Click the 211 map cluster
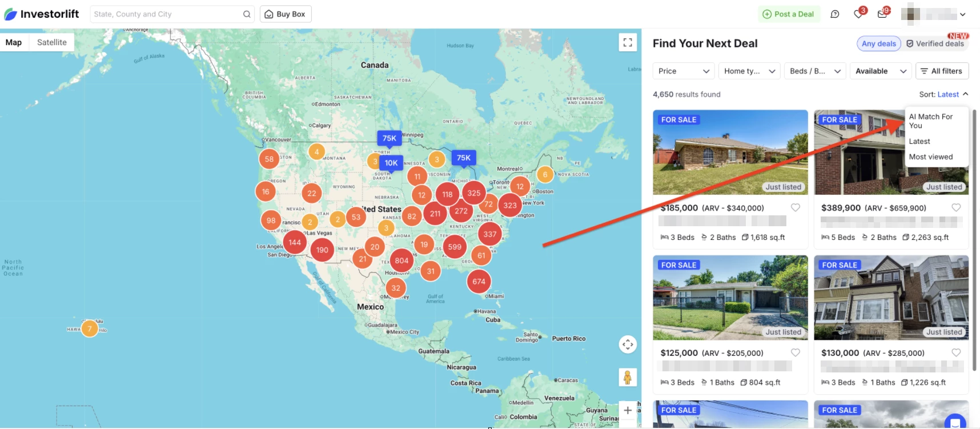980x429 pixels. point(435,214)
